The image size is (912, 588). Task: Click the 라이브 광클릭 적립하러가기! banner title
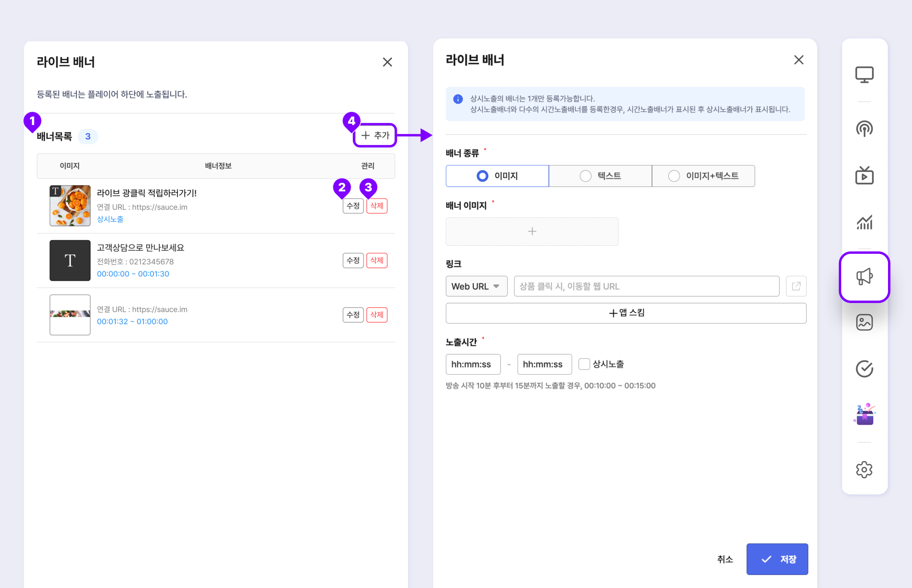pyautogui.click(x=147, y=193)
